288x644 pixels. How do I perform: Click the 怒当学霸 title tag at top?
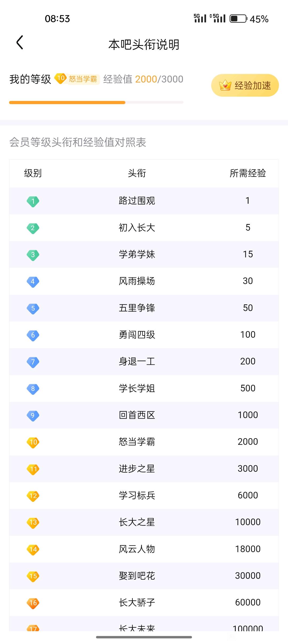point(83,79)
